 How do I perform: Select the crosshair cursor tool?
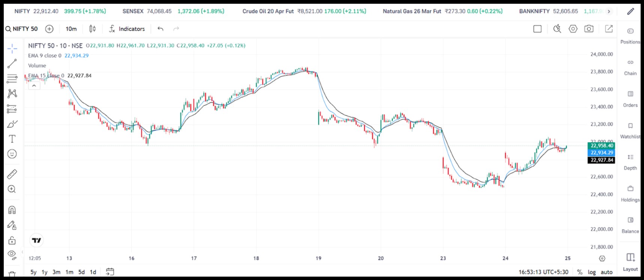click(x=12, y=49)
